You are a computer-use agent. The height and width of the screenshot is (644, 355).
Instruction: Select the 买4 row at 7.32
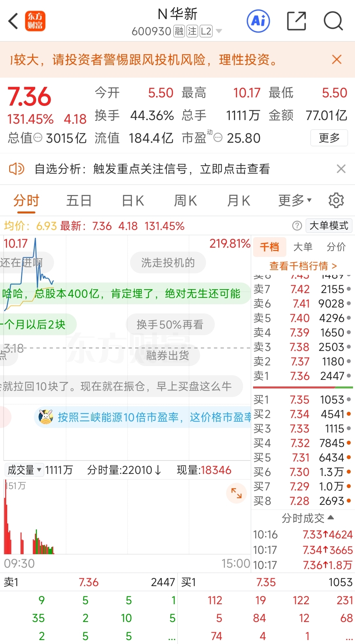[302, 443]
